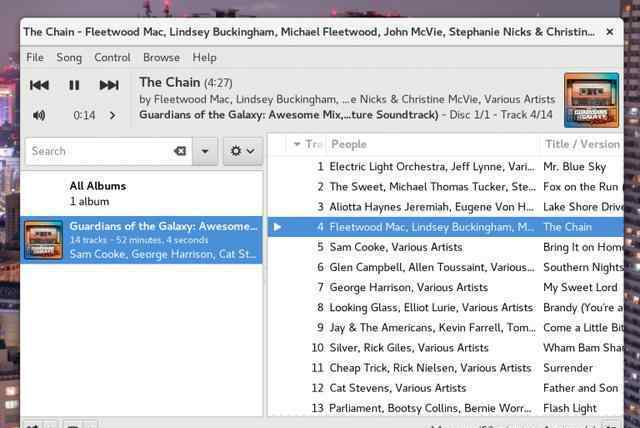
Task: Sort by Title / Version column header
Action: click(582, 144)
